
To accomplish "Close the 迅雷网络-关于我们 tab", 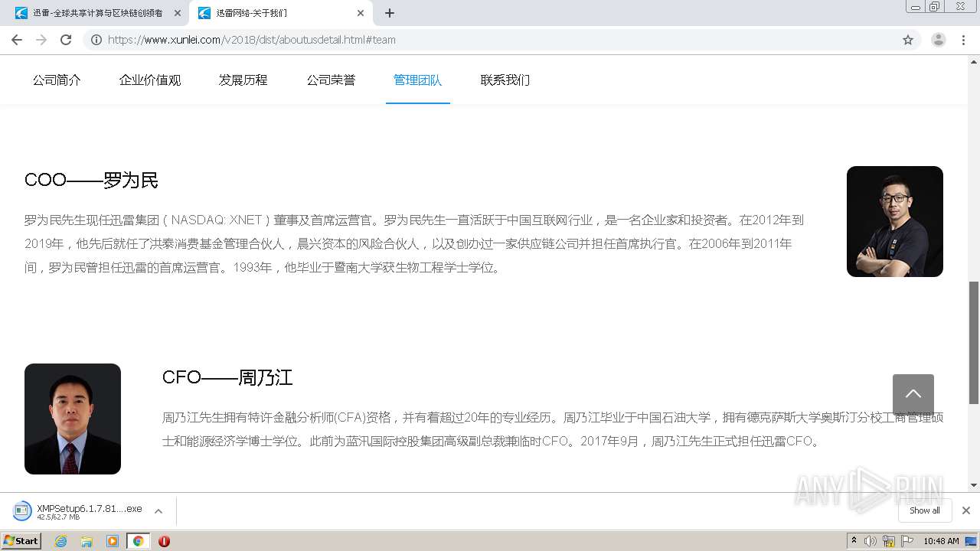I will pyautogui.click(x=361, y=13).
